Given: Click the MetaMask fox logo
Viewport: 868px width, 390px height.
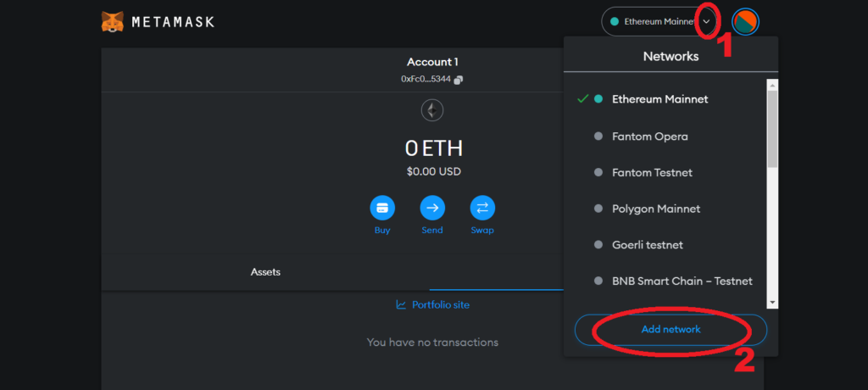Looking at the screenshot, I should click(113, 21).
